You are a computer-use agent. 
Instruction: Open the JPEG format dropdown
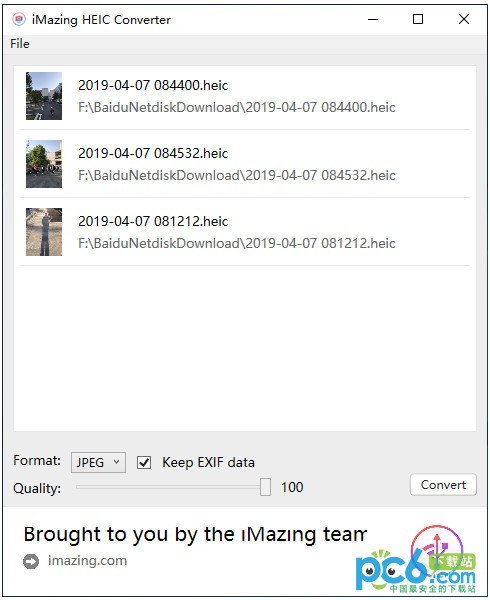98,462
